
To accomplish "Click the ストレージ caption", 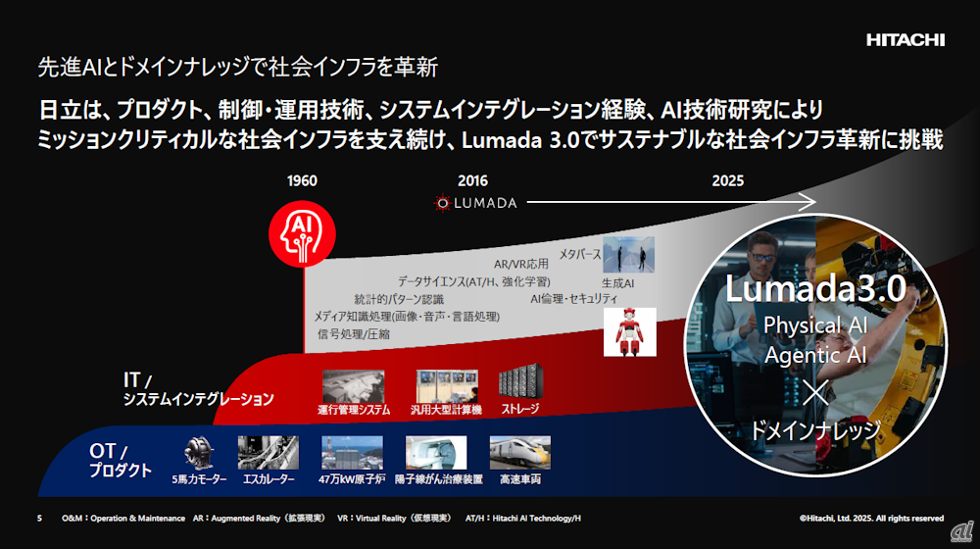I will click(x=520, y=409).
